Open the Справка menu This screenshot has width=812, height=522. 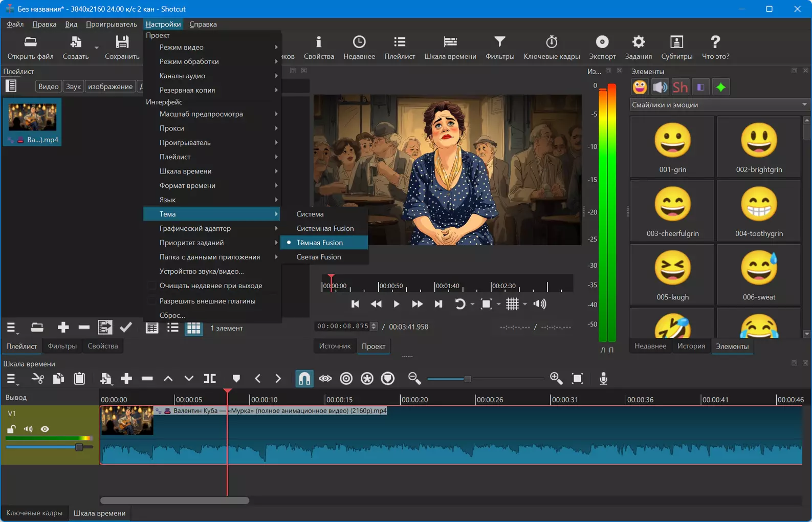(x=203, y=24)
